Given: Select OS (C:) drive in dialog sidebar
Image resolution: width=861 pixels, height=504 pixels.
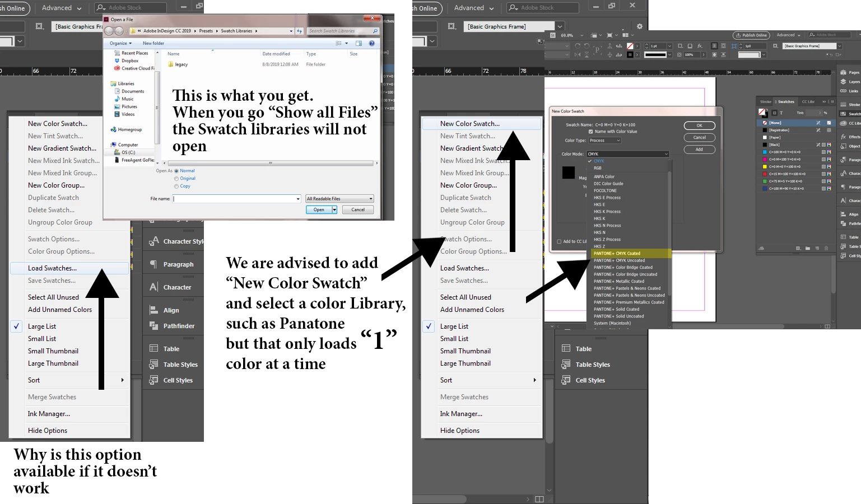Looking at the screenshot, I should click(125, 152).
